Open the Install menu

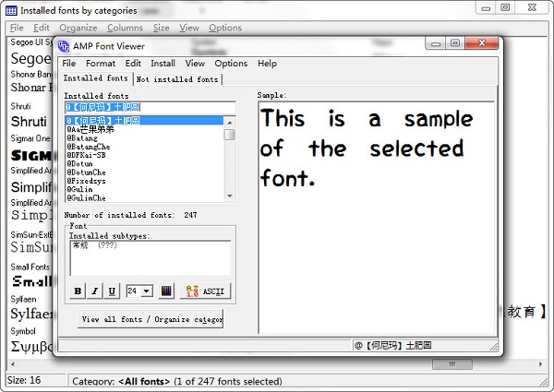163,64
